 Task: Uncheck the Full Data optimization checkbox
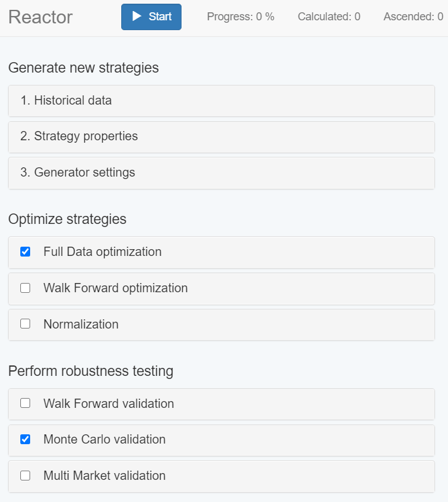tap(25, 252)
